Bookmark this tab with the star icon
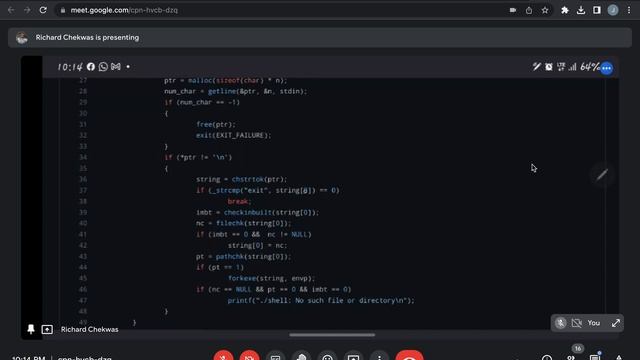Image resolution: width=640 pixels, height=360 pixels. (545, 11)
